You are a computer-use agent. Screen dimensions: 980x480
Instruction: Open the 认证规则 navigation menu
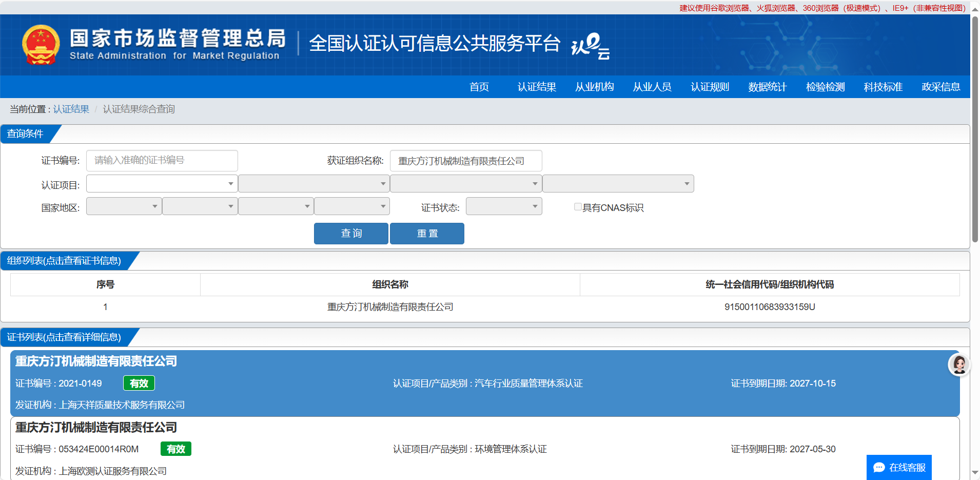click(x=710, y=87)
